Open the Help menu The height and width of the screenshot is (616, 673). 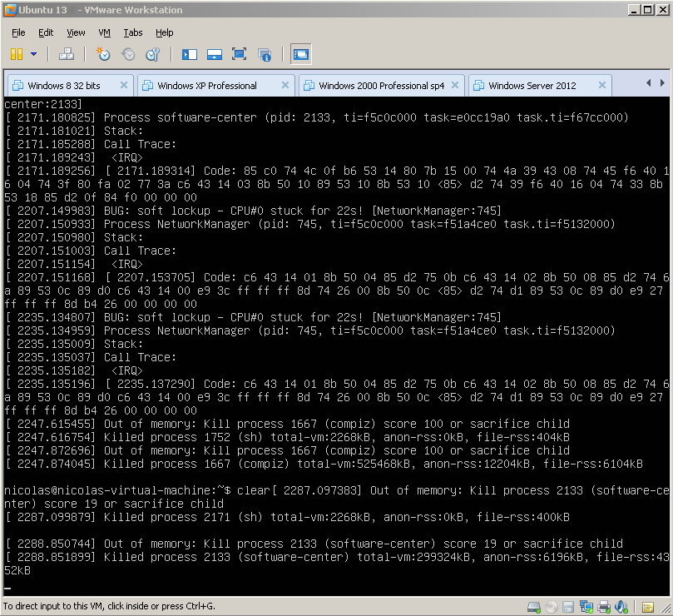click(x=165, y=32)
